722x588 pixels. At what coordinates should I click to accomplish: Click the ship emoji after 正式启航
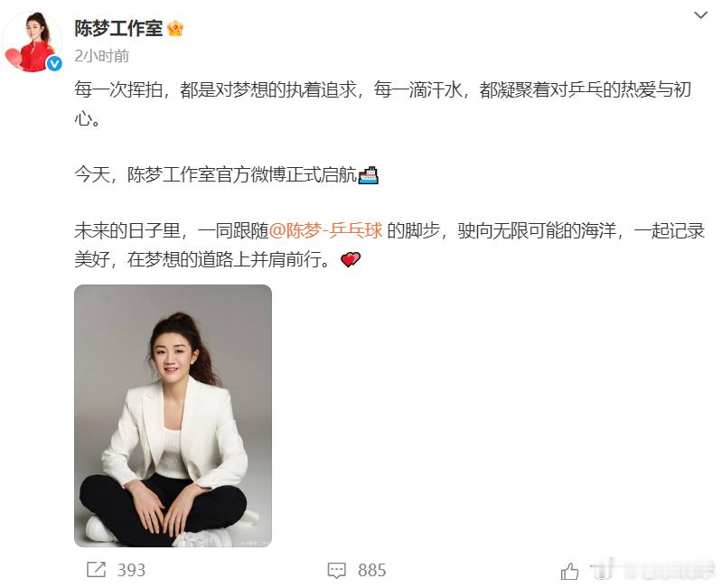pyautogui.click(x=369, y=175)
